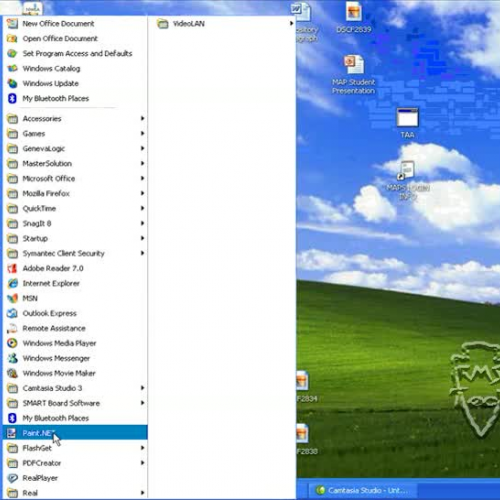Click the Remote Assistance icon
This screenshot has width=500, height=500.
pyautogui.click(x=12, y=328)
